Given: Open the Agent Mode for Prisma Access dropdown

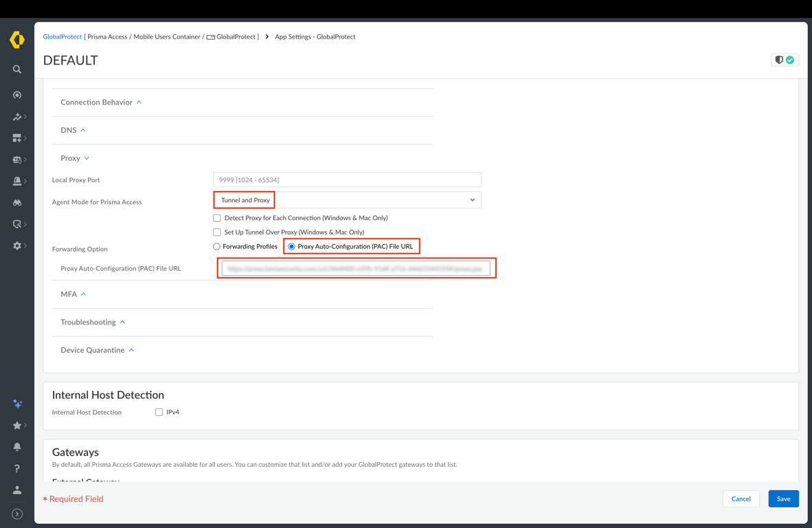Looking at the screenshot, I should (x=347, y=200).
